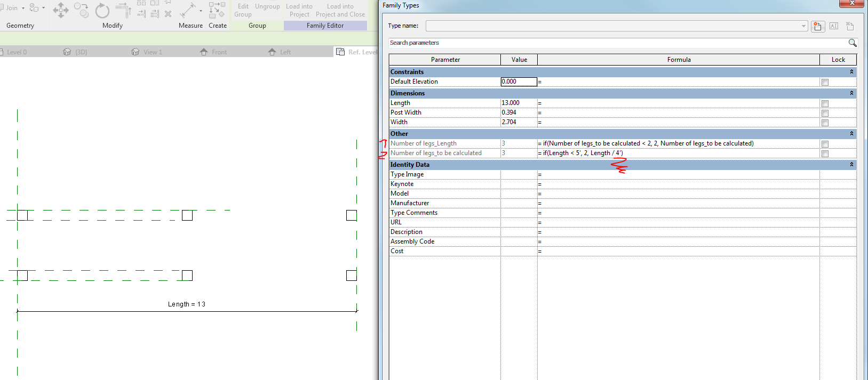This screenshot has height=380, width=868.
Task: Open the Type name dropdown
Action: 803,26
